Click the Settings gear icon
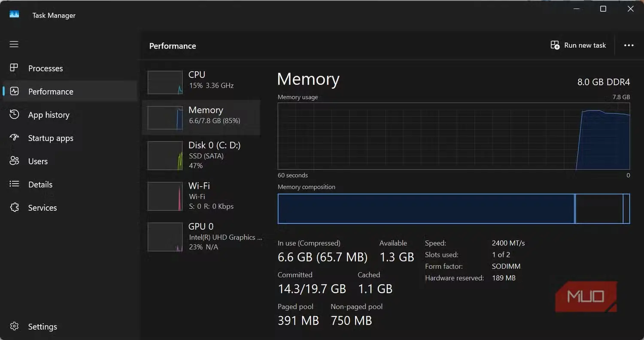Image resolution: width=644 pixels, height=340 pixels. click(14, 326)
